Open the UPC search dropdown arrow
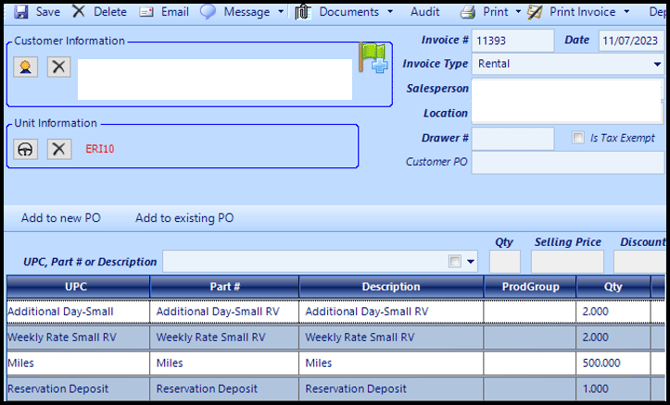670x405 pixels. pyautogui.click(x=470, y=262)
